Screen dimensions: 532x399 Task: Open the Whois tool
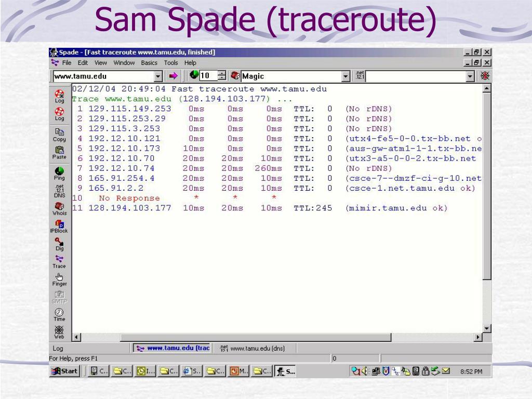[59, 209]
